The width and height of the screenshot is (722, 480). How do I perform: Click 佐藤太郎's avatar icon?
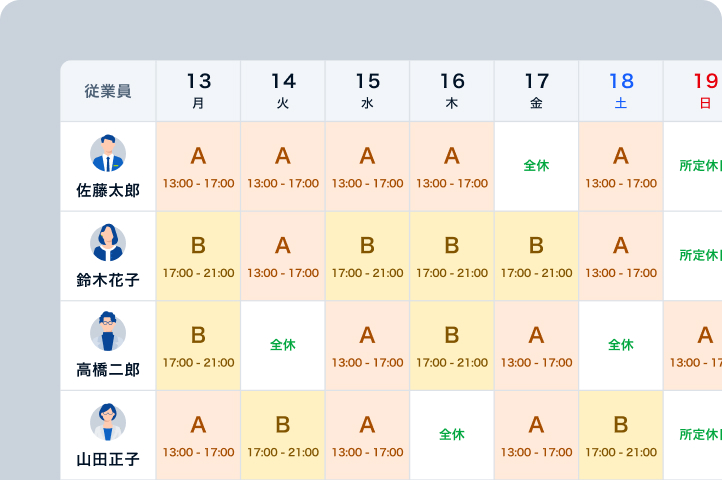108,154
